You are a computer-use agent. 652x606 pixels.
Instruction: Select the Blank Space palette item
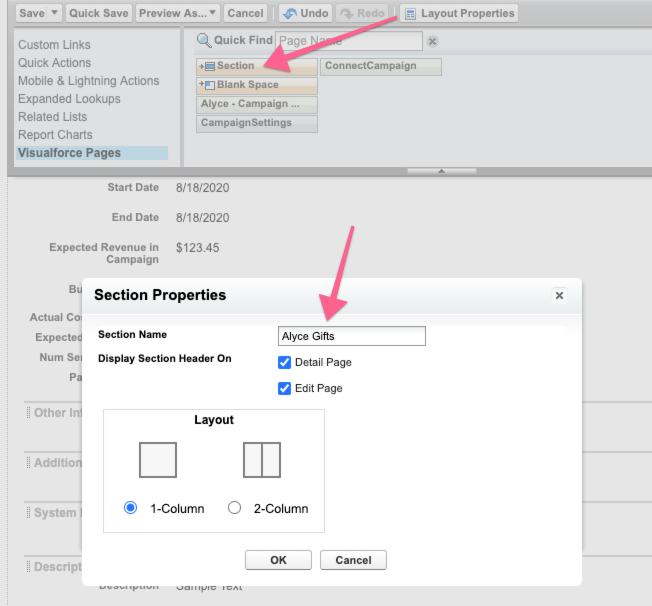257,85
